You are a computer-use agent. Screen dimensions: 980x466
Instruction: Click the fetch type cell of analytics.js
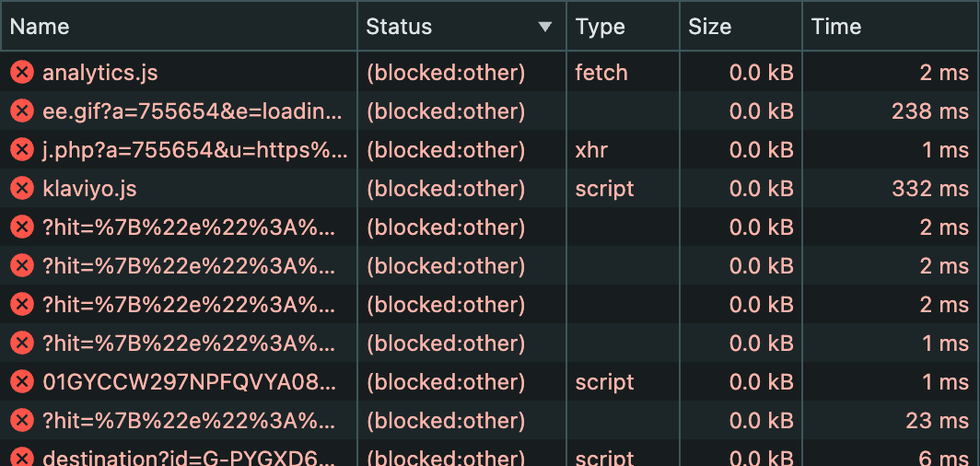click(601, 73)
